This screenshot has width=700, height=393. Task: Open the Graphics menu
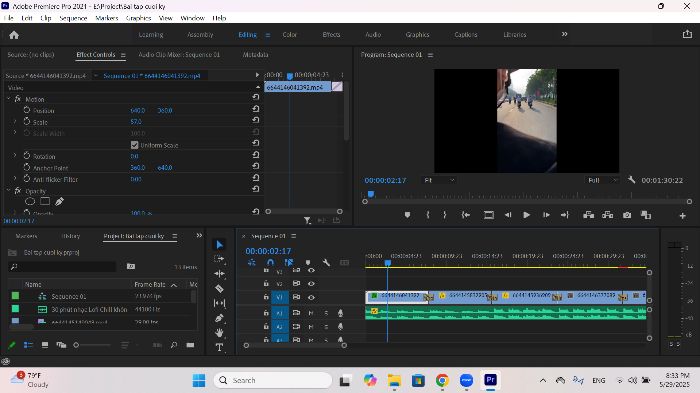[138, 18]
